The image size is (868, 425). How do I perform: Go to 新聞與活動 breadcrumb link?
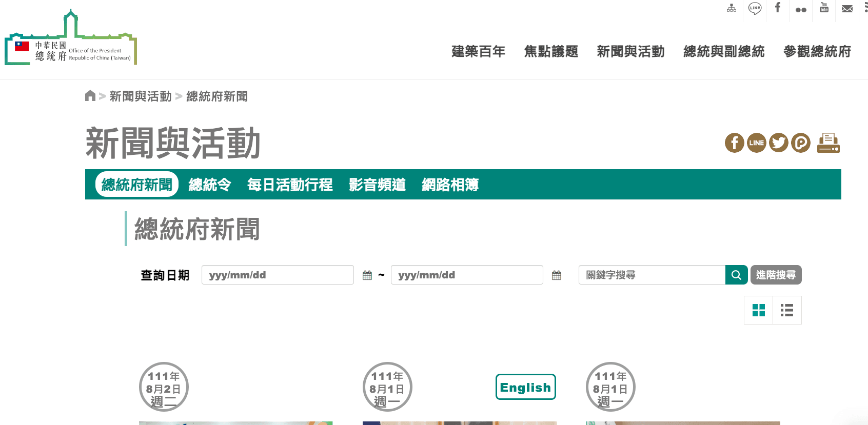tap(141, 96)
